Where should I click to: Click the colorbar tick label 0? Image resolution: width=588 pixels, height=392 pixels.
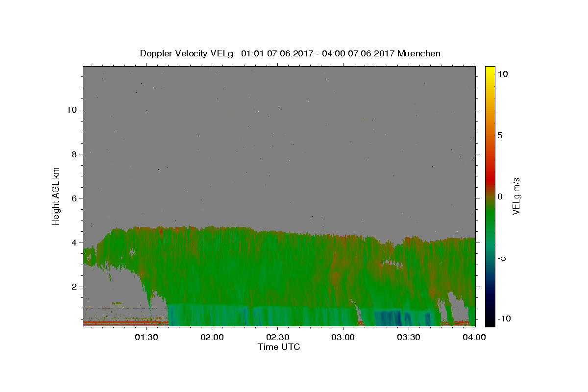click(500, 196)
